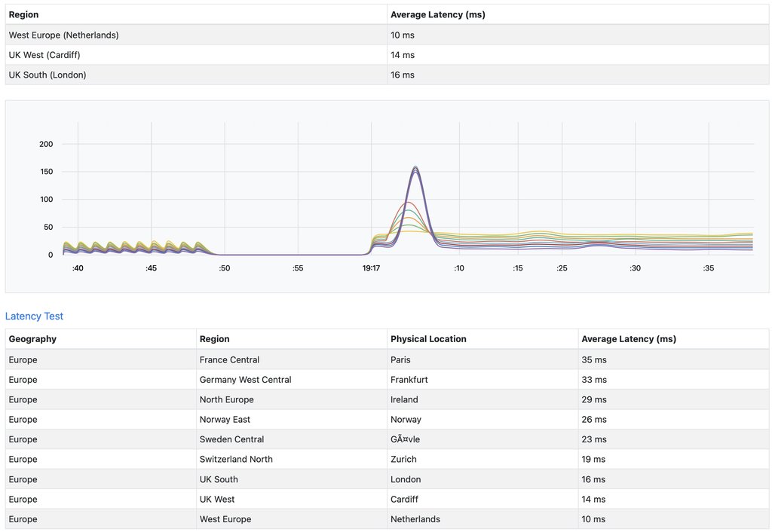Select the Germany West Central cell
Viewport: 772px width, 532px height.
(245, 380)
